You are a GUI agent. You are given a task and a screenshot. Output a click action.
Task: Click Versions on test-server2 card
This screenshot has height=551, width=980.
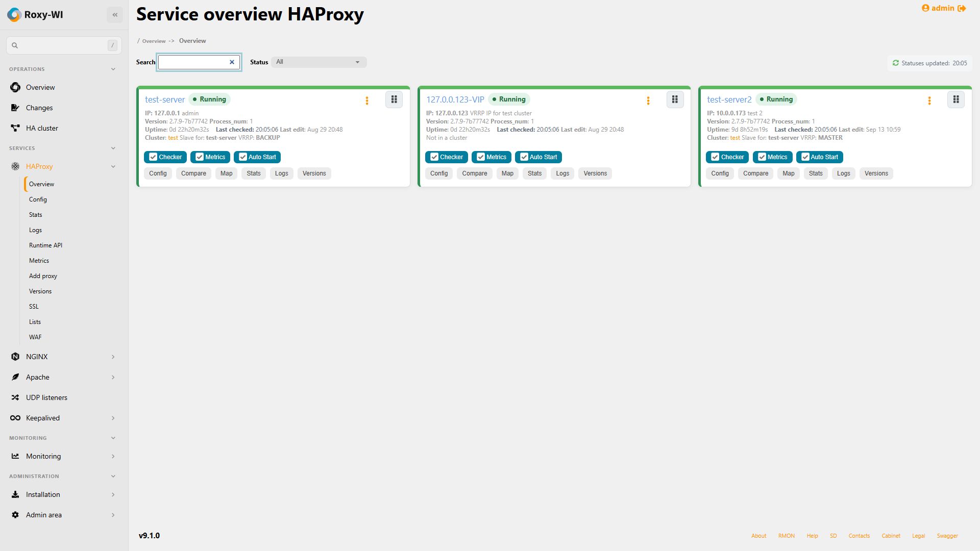[876, 173]
